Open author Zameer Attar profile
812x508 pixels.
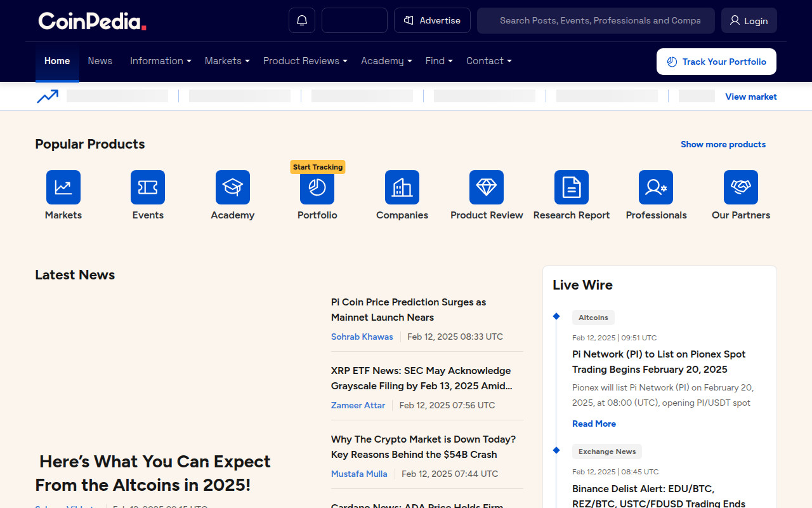pos(358,405)
